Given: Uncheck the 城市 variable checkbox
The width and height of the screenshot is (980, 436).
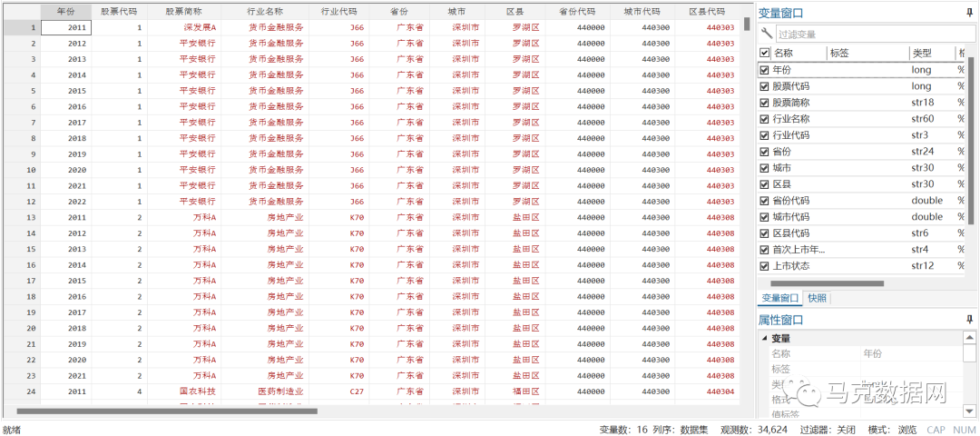Looking at the screenshot, I should coord(764,168).
